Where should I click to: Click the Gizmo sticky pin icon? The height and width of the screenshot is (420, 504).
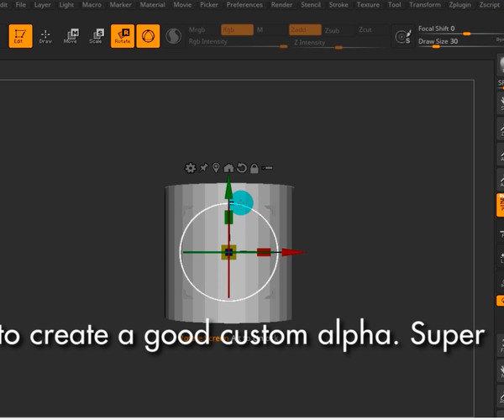click(204, 168)
